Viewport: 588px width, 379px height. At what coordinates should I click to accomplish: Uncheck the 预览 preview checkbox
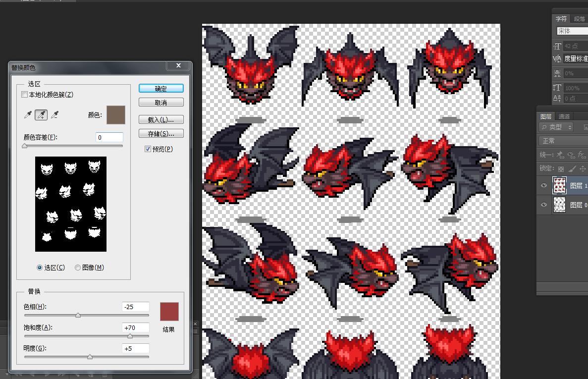coord(148,149)
